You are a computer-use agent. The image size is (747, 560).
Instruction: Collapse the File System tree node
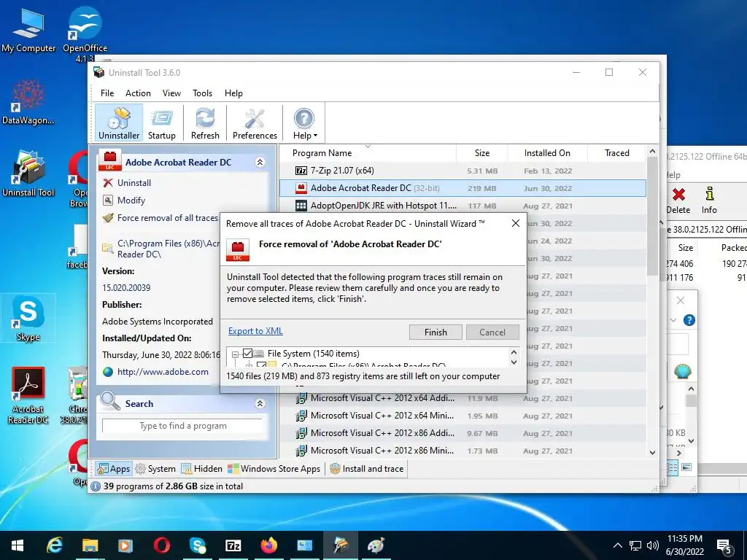(236, 354)
